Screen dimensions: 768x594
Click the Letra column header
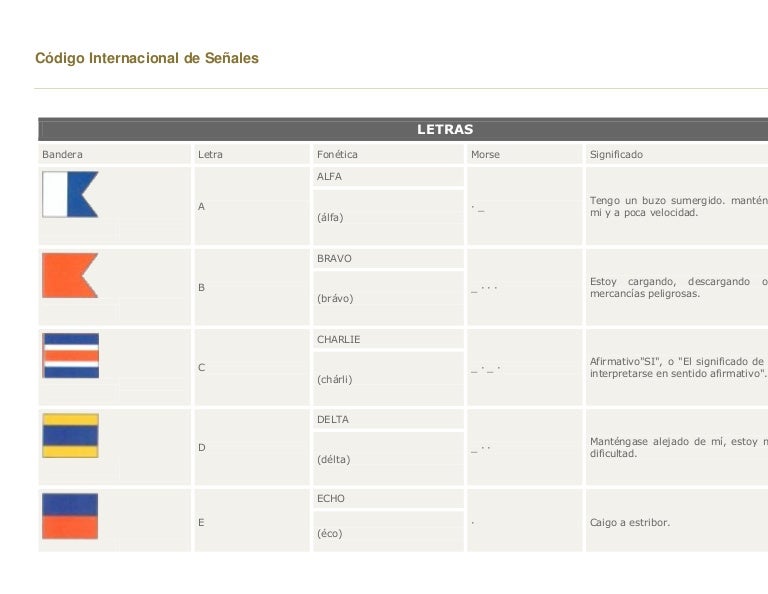pyautogui.click(x=211, y=155)
